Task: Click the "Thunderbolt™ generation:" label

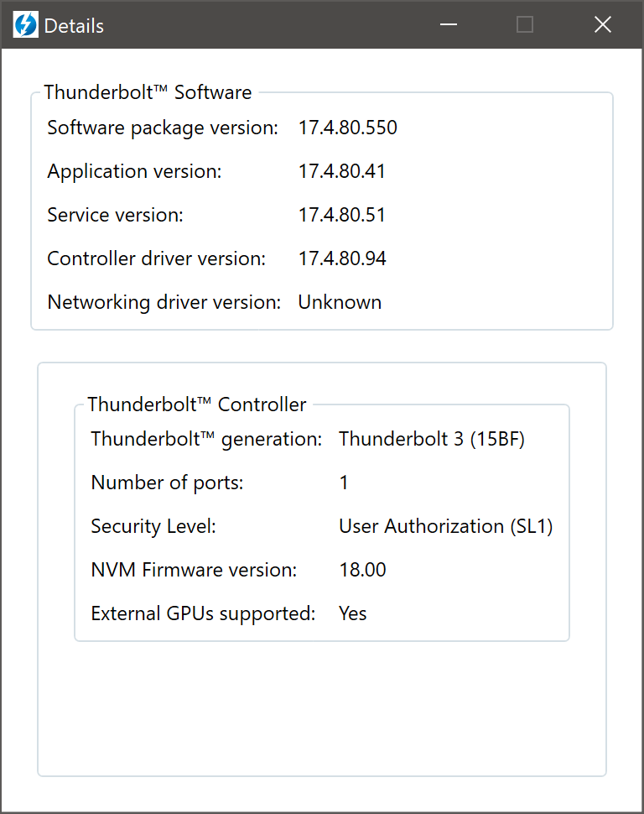Action: (206, 439)
